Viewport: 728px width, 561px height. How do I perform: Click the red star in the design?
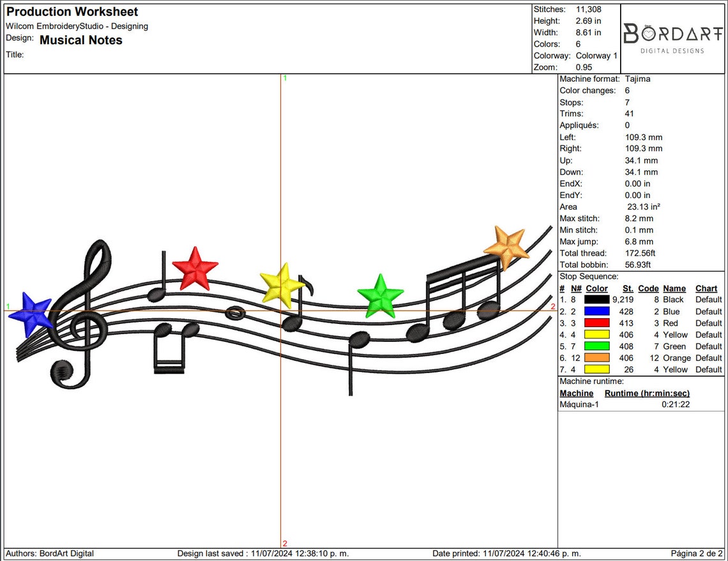pos(195,269)
